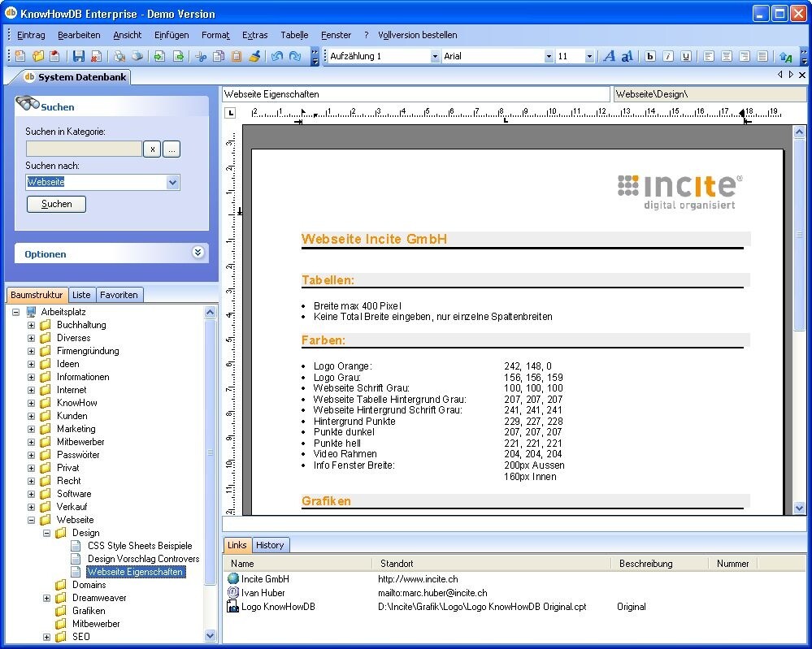Image resolution: width=812 pixels, height=649 pixels.
Task: Clear category with the x button
Action: coord(152,149)
